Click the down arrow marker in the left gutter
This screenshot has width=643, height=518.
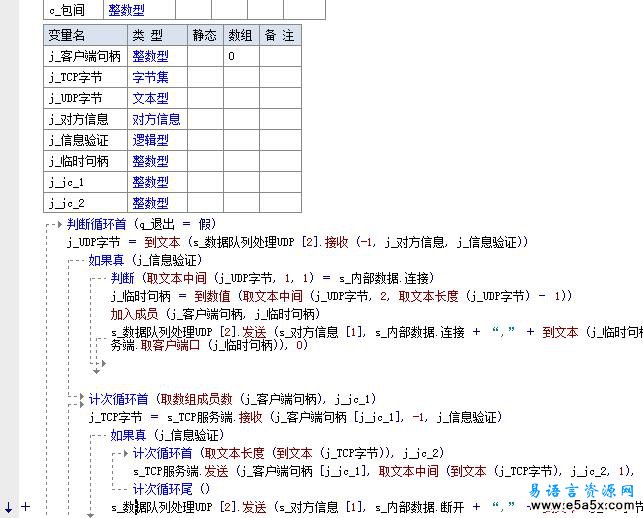pos(9,507)
